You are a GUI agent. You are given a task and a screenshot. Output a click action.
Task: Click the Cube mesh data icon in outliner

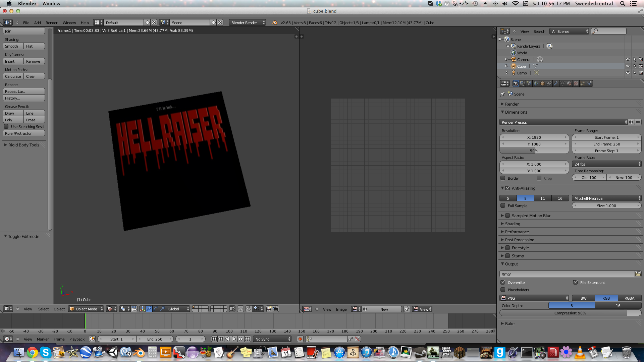click(535, 66)
